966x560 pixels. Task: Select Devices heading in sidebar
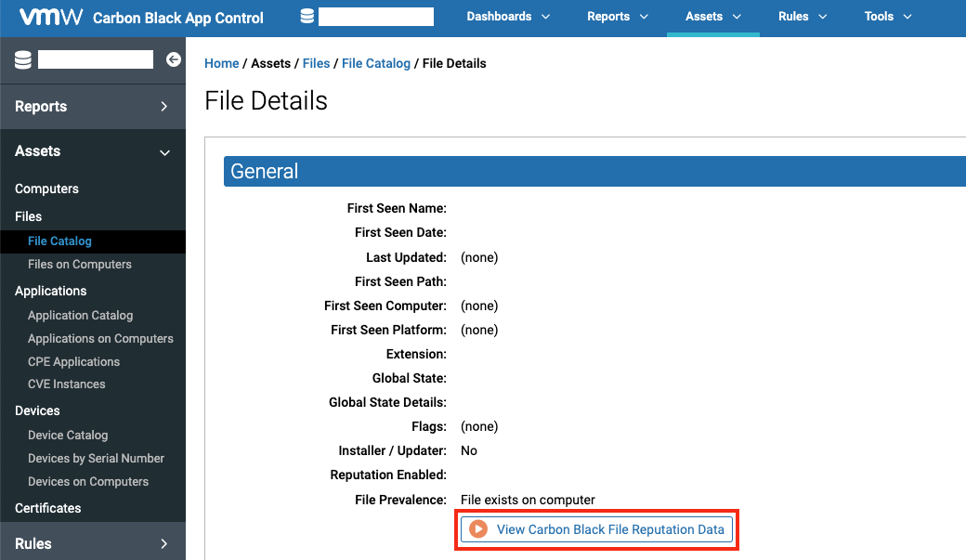coord(37,410)
